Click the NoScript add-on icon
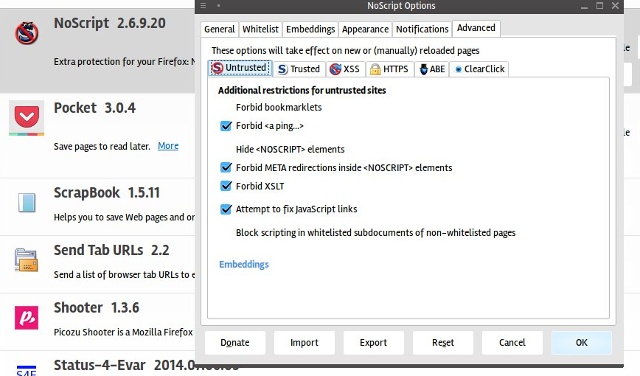 pos(27,33)
